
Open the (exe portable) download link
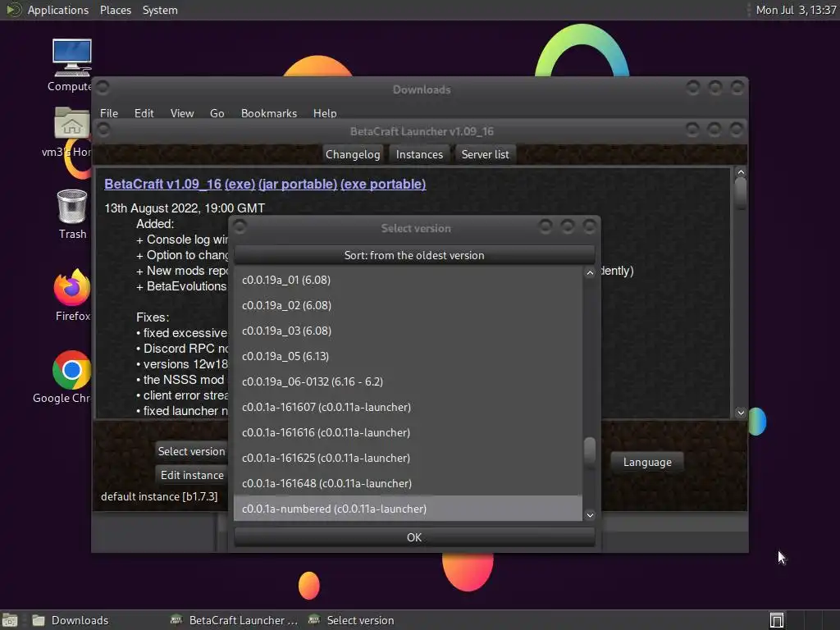tap(383, 184)
